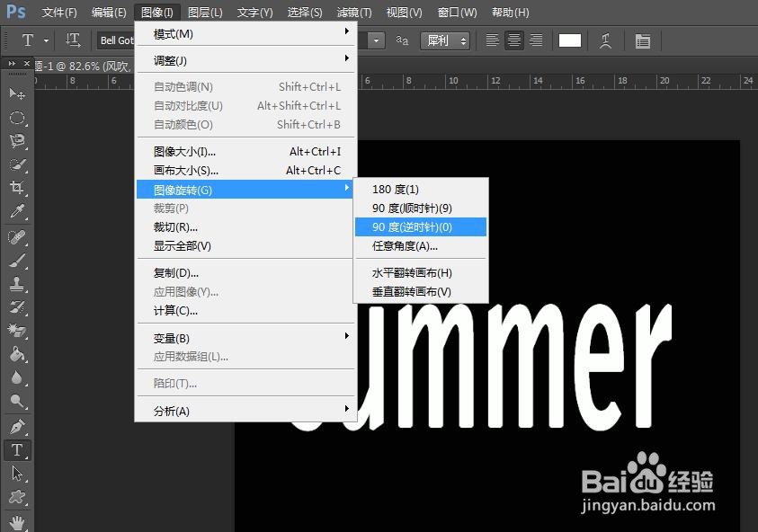This screenshot has width=758, height=532.
Task: Select the Eraser tool
Action: point(17,331)
